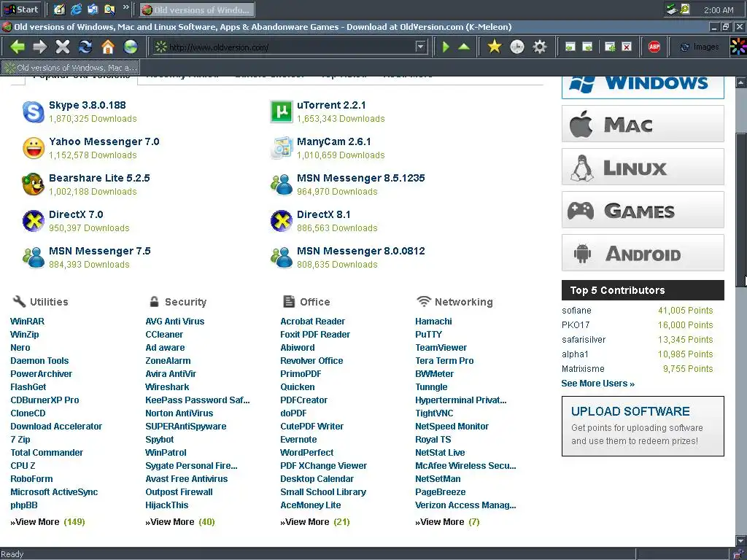Screen dimensions: 747x560
Task: Click the 2:00 AM system clock
Action: (719, 10)
